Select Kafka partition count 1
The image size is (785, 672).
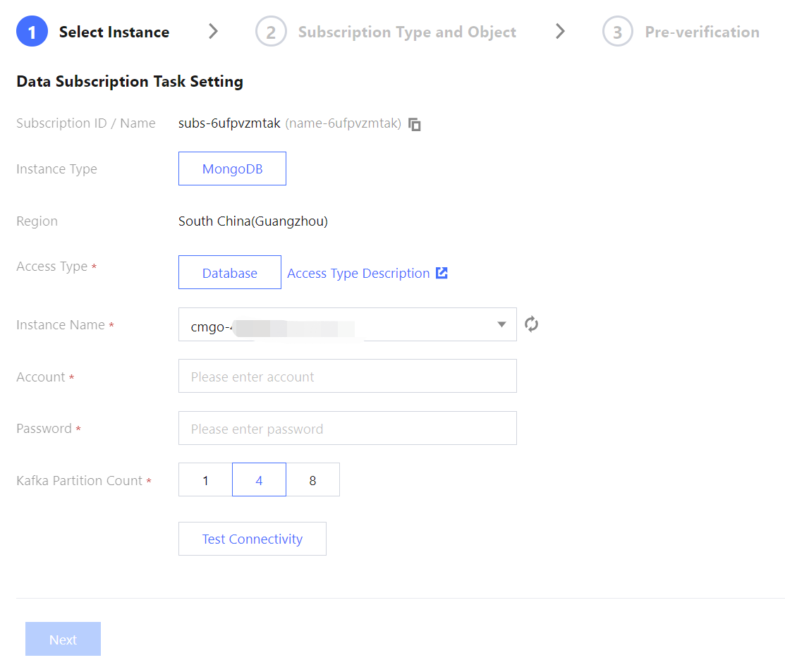(x=205, y=479)
